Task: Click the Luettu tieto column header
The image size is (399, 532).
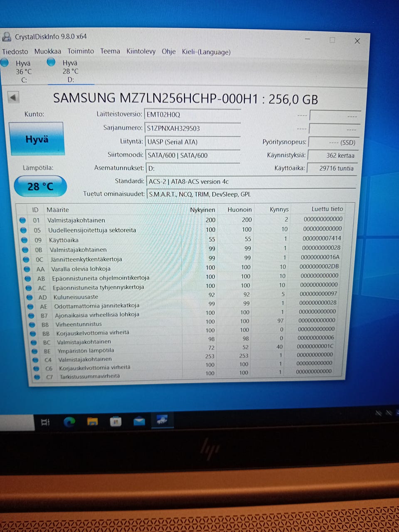Action: click(x=327, y=209)
